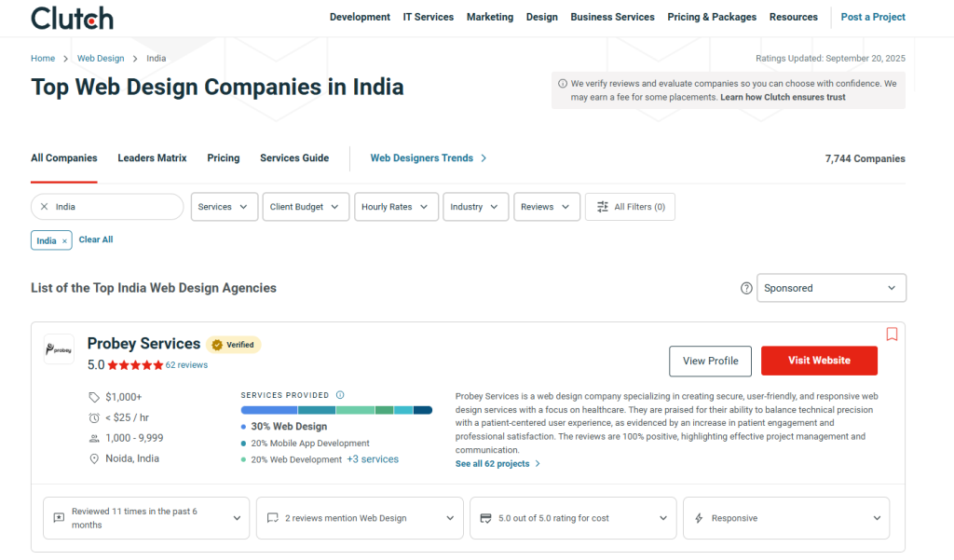This screenshot has width=954, height=560.
Task: Bookmark Probey Services with the bookmark icon
Action: click(x=892, y=334)
